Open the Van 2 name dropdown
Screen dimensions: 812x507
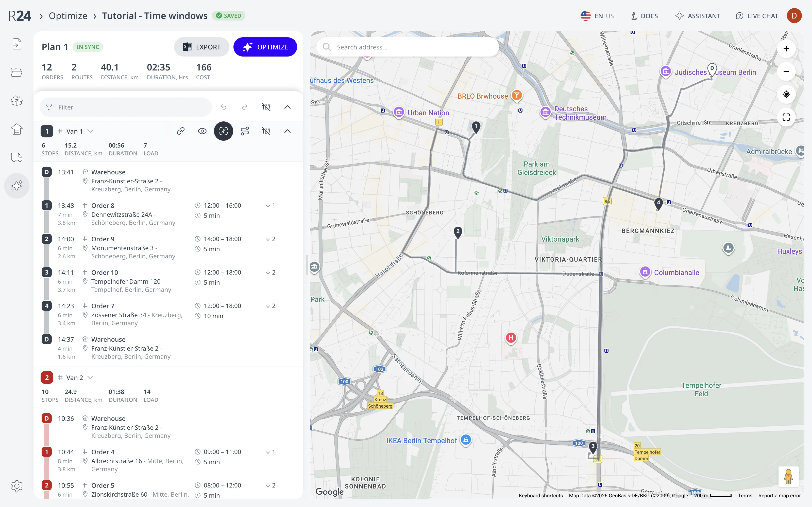[x=90, y=377]
